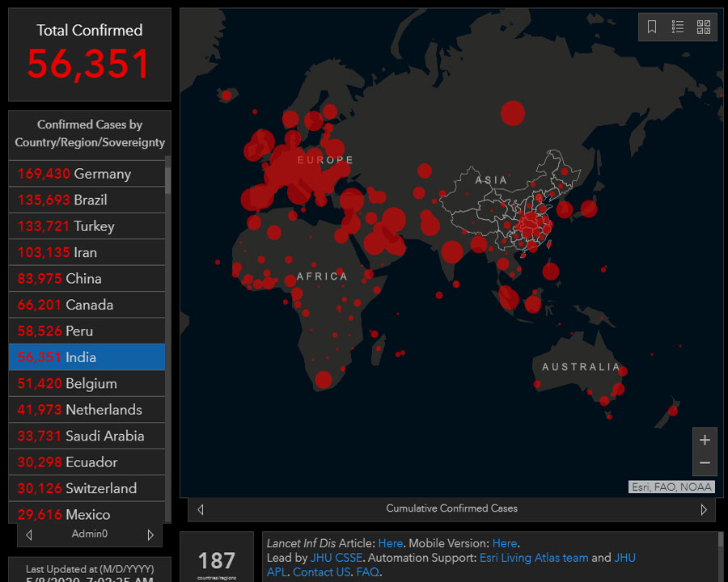Viewport: 728px width, 582px height.
Task: Select Ecuador in the country list
Action: click(87, 462)
